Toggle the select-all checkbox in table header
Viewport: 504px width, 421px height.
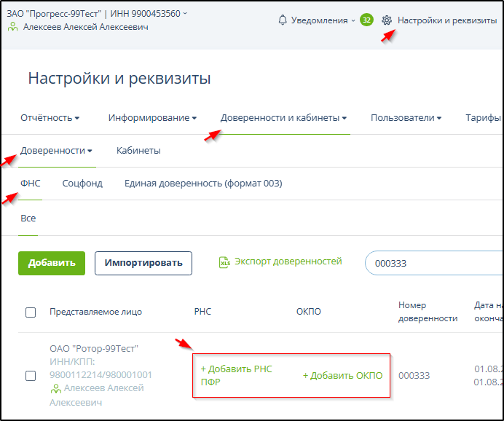(31, 312)
